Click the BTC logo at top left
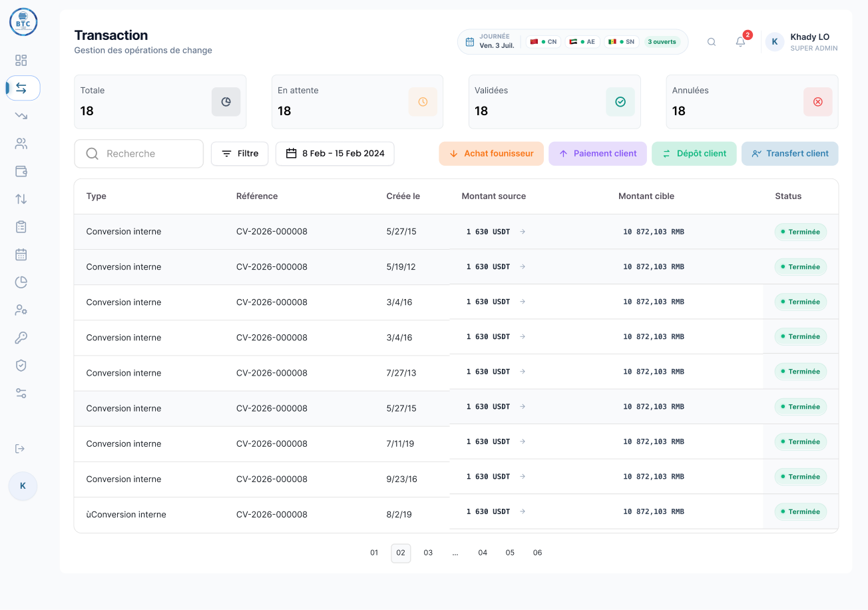 pyautogui.click(x=23, y=22)
